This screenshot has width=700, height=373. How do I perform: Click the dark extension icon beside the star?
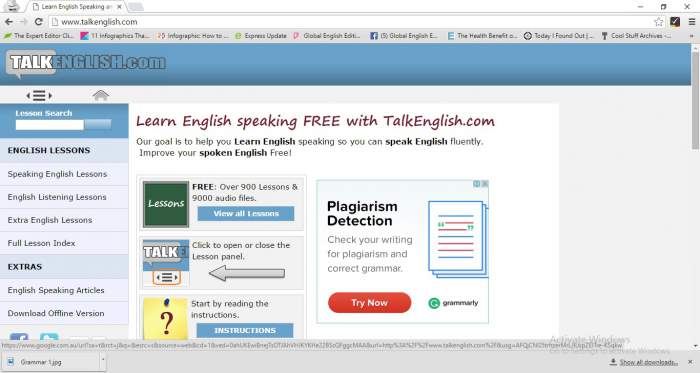point(675,22)
